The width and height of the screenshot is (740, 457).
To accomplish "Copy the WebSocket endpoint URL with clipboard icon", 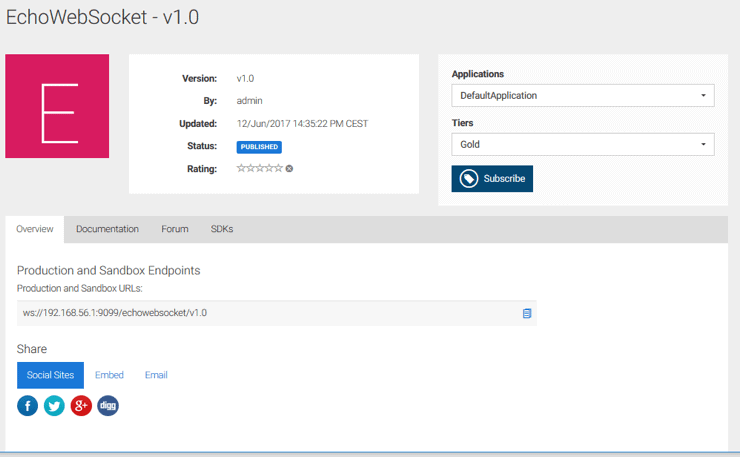I will tap(527, 313).
